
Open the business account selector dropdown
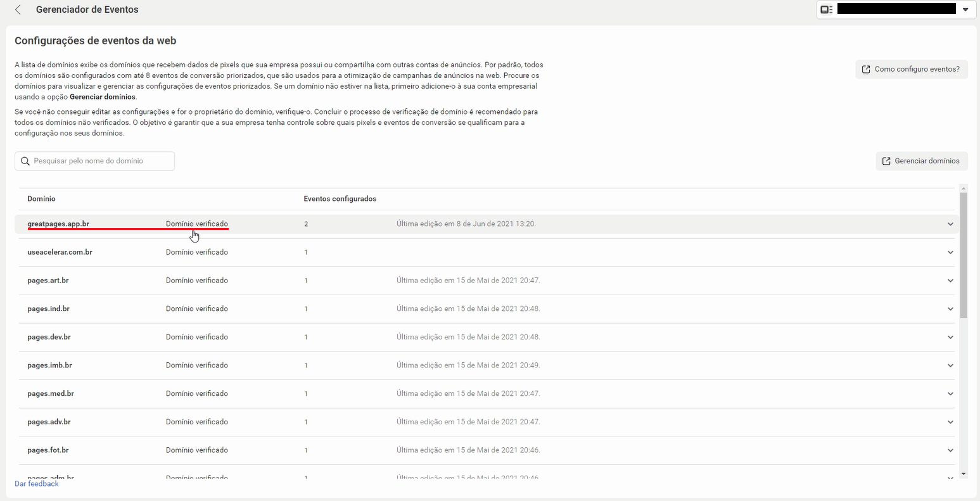coord(896,10)
